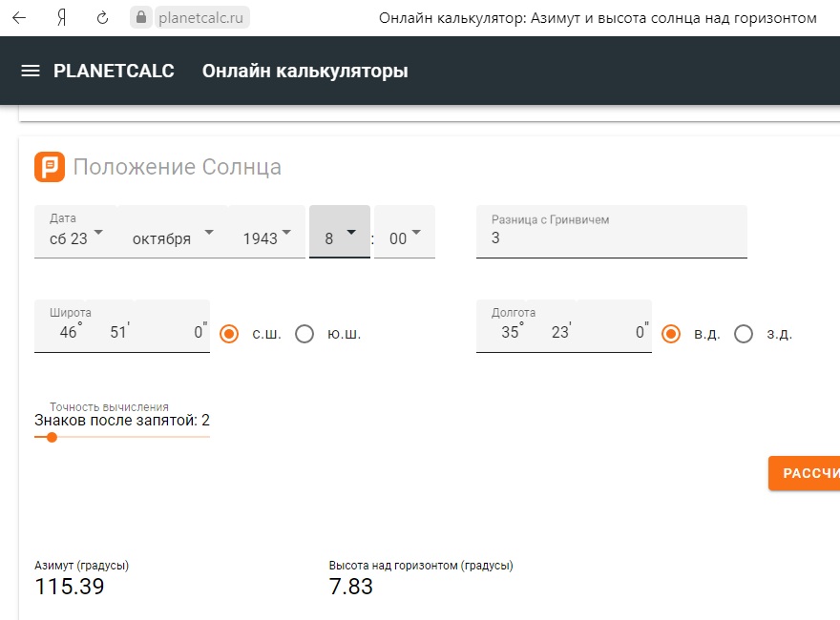This screenshot has width=840, height=620.
Task: Click the altitude result value 7.83
Action: pos(351,587)
